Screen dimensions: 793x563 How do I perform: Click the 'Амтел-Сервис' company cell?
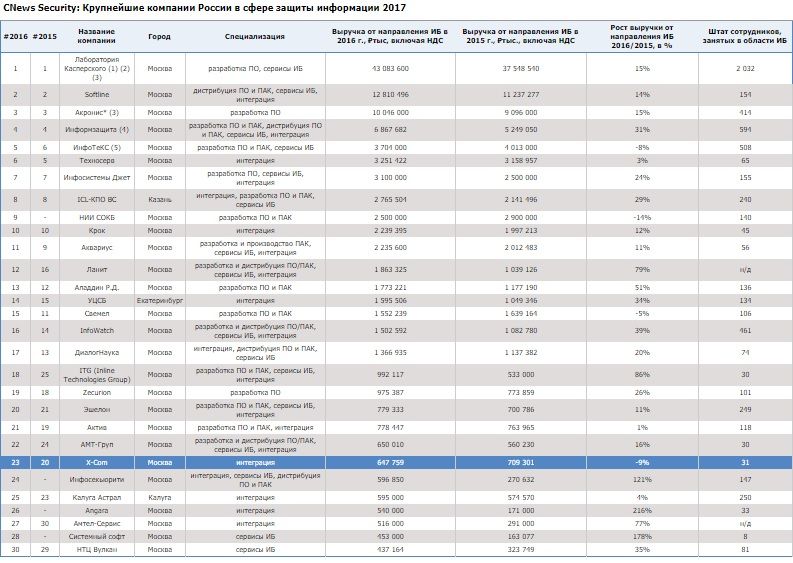pyautogui.click(x=97, y=524)
